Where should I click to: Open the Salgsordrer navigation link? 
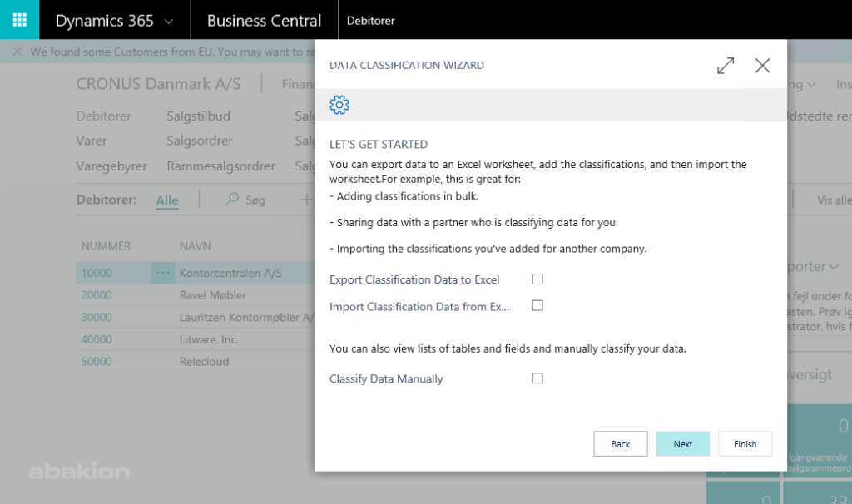(200, 141)
